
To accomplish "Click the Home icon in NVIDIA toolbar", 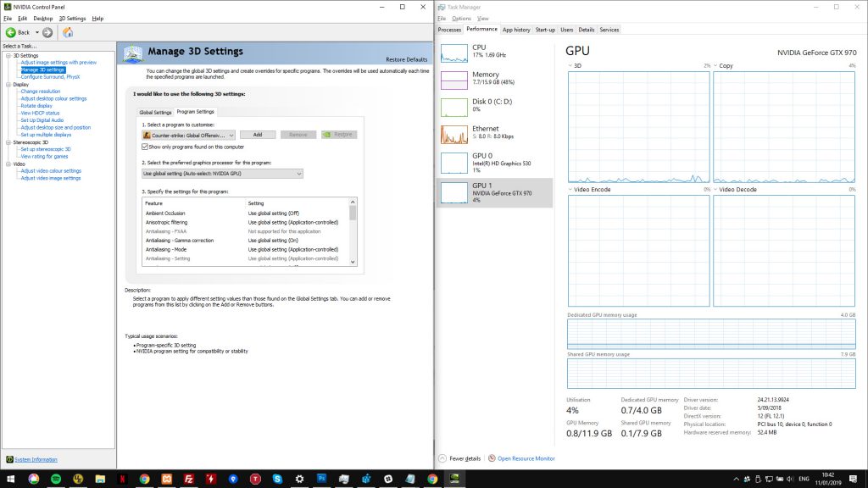I will pyautogui.click(x=68, y=33).
